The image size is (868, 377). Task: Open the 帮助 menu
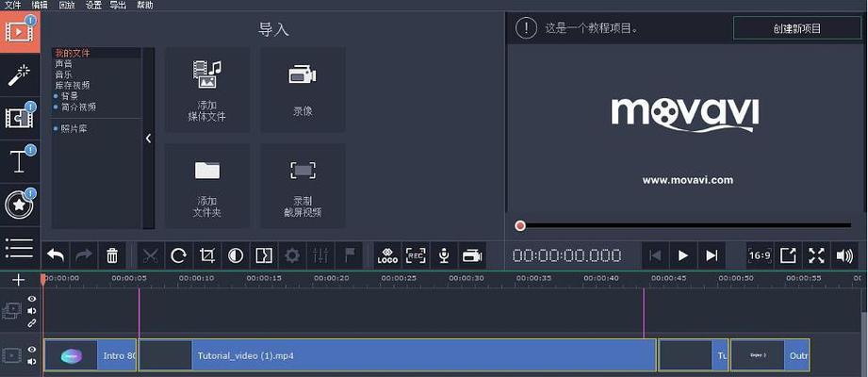point(145,5)
